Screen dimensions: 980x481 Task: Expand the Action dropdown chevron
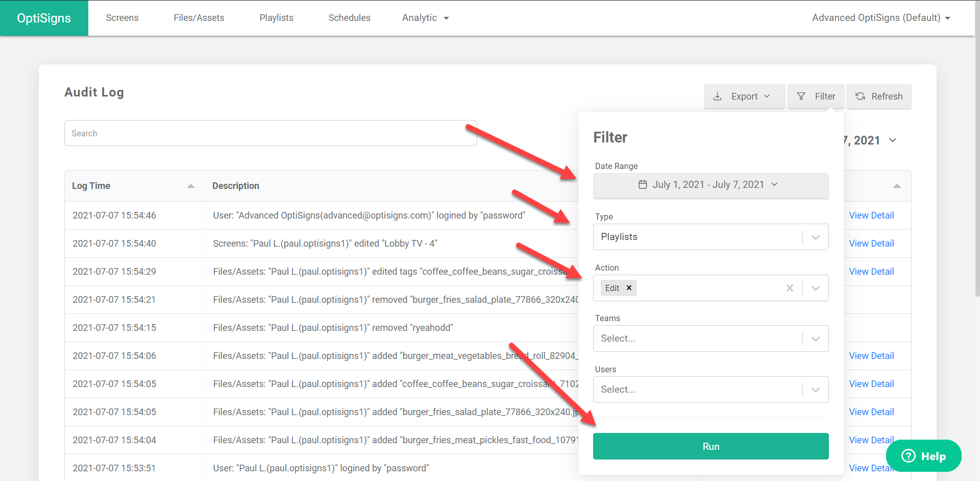pyautogui.click(x=815, y=288)
